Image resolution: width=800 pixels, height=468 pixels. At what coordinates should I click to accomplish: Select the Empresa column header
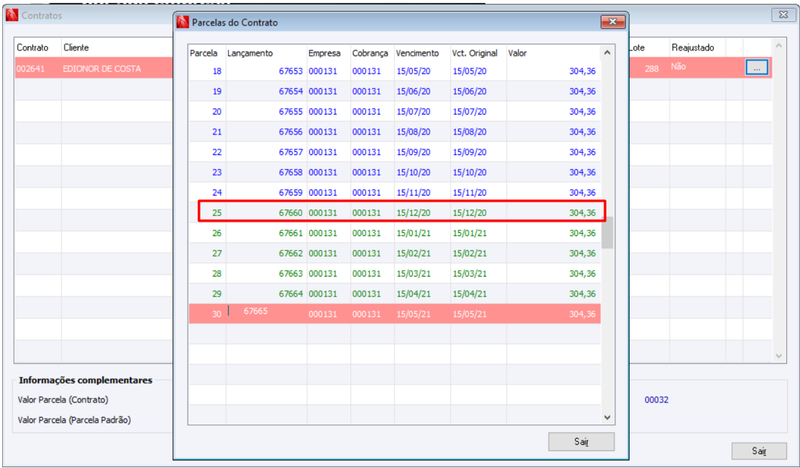coord(324,53)
